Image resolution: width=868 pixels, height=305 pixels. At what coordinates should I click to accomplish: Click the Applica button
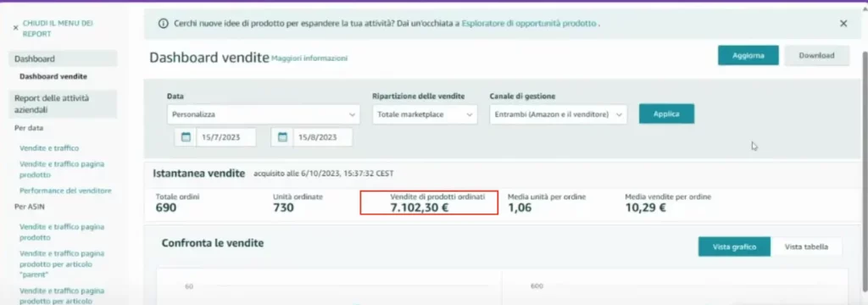tap(666, 114)
